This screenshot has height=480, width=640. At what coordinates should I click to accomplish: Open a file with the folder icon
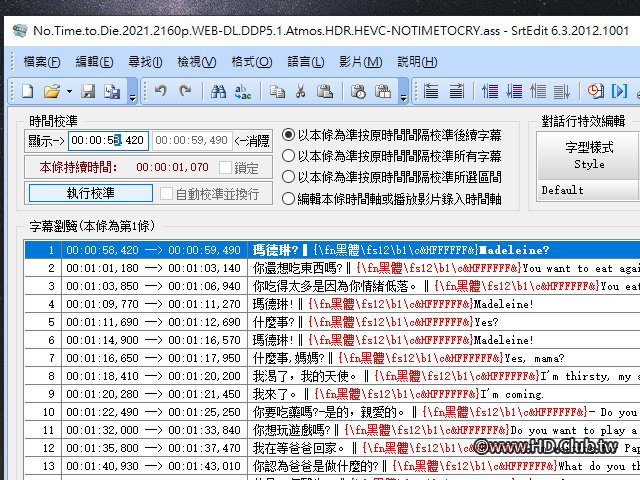tap(51, 91)
